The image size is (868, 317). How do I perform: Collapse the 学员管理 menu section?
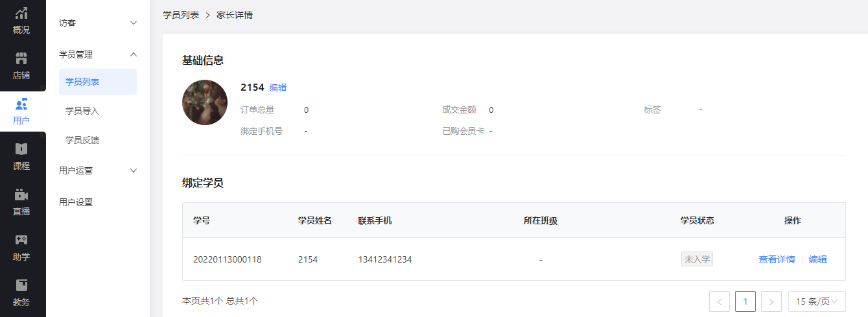coord(98,54)
